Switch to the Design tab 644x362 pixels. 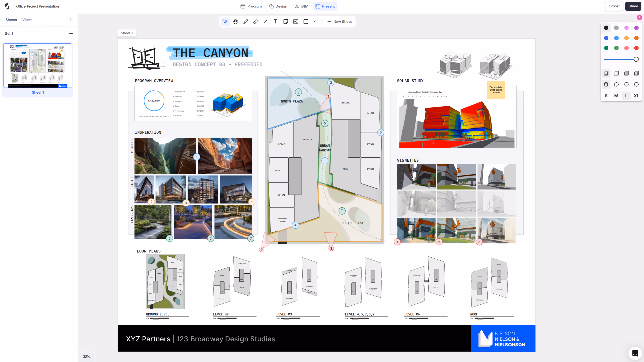[x=278, y=6]
